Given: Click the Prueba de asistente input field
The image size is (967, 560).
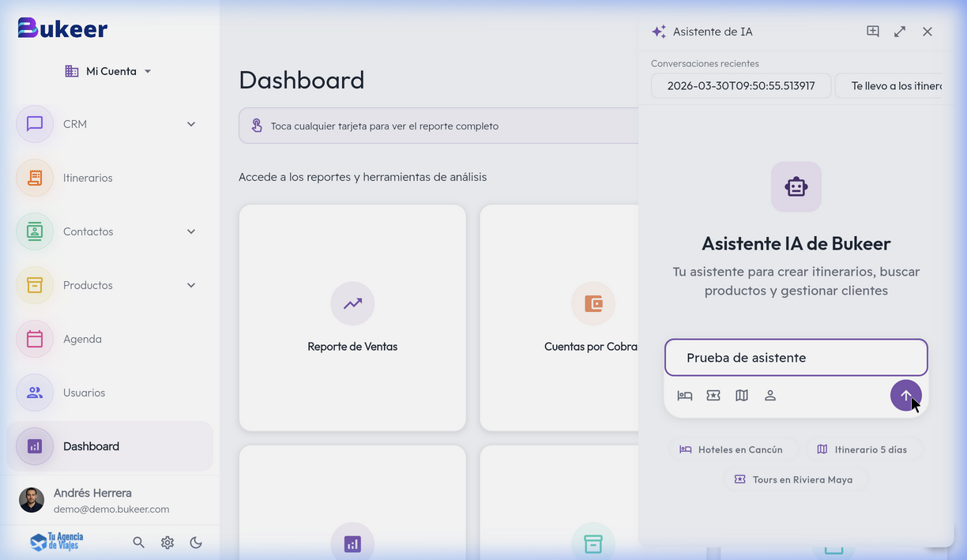Looking at the screenshot, I should [796, 357].
